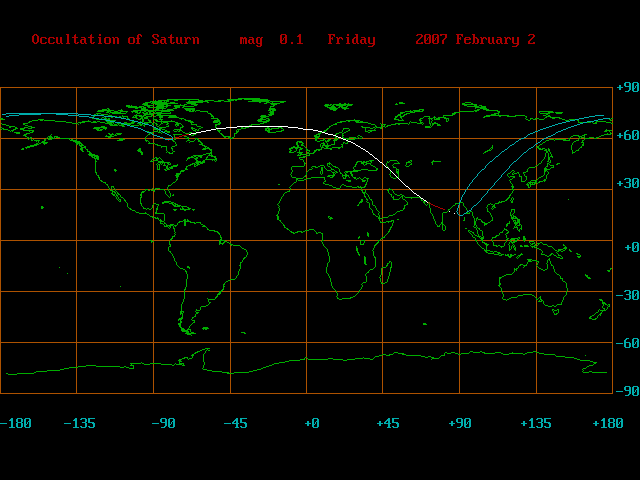640x480 pixels.
Task: Click the red dashed path segment near India
Action: pyautogui.click(x=438, y=206)
